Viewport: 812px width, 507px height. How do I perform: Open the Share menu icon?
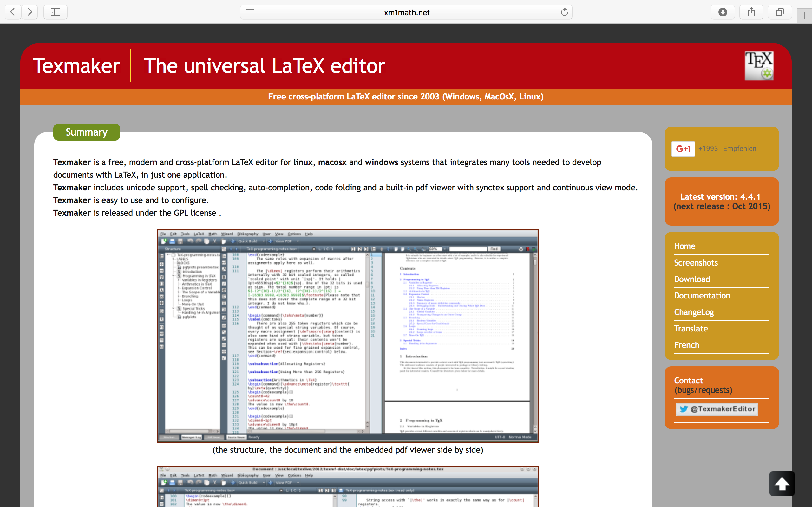point(751,12)
